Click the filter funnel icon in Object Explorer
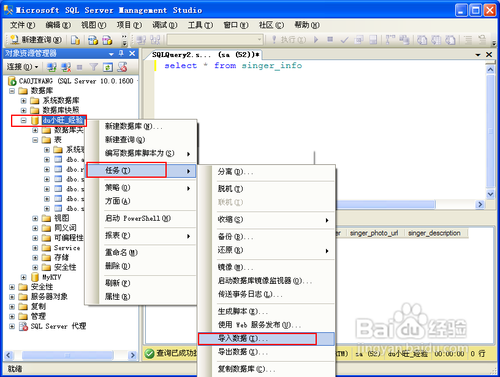The image size is (500, 377). click(94, 67)
